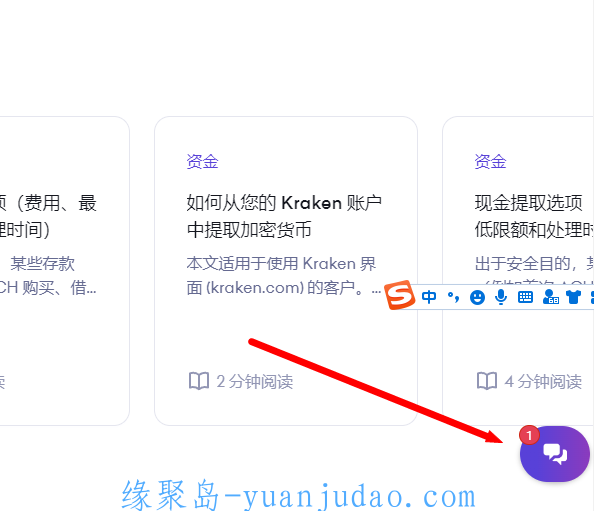Click the Sogou S logo icon

coord(399,295)
